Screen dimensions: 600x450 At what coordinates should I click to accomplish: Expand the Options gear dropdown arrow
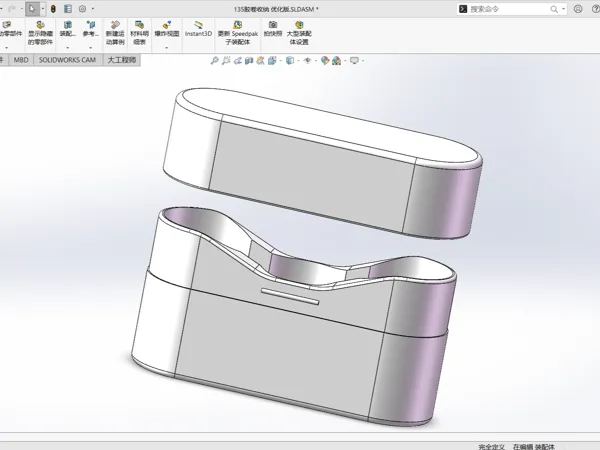[x=92, y=9]
